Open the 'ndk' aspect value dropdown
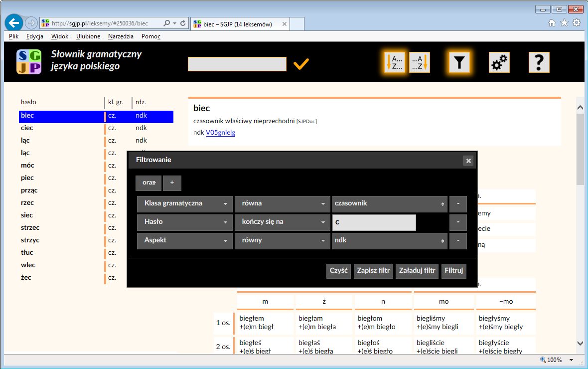Screen dimensions: 588x369 coord(390,241)
